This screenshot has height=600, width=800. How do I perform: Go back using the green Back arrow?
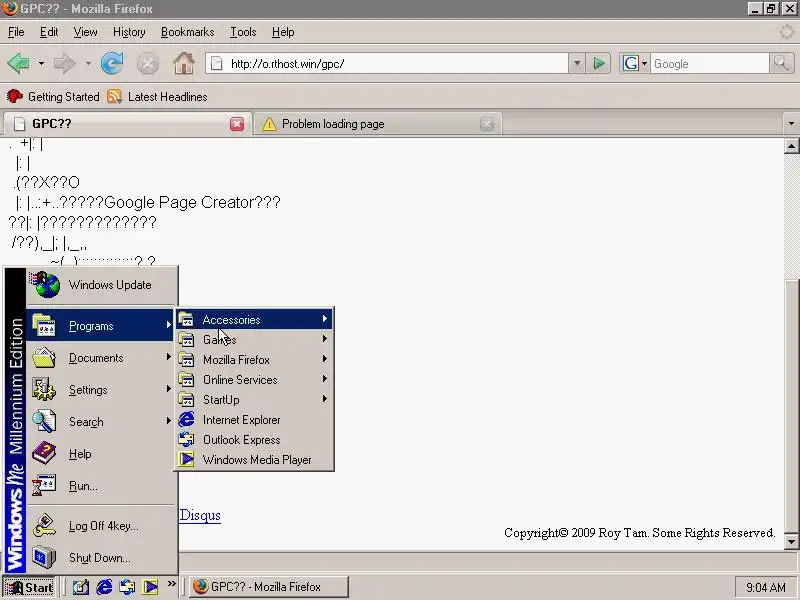click(18, 64)
